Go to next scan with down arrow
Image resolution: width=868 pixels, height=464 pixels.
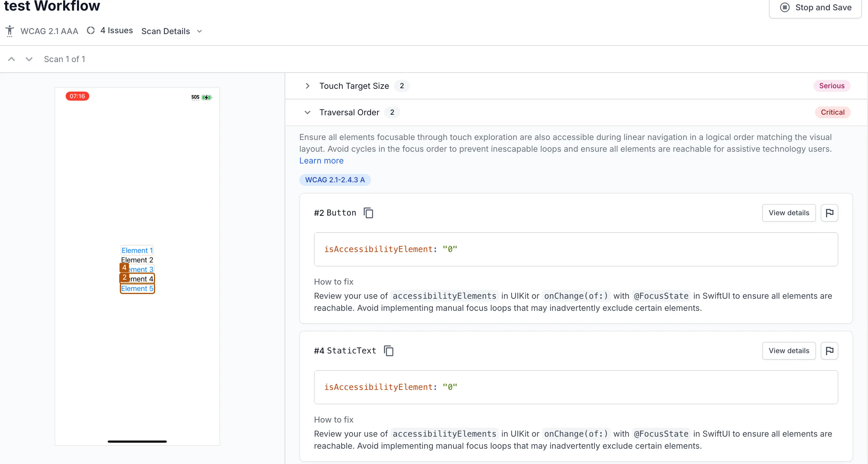pyautogui.click(x=29, y=59)
